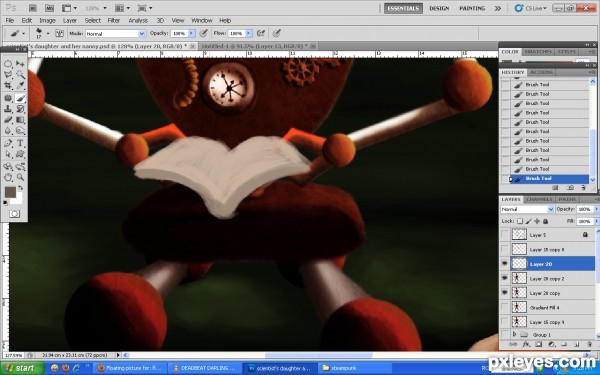
Task: Delete current state using History trash icon
Action: [x=583, y=188]
